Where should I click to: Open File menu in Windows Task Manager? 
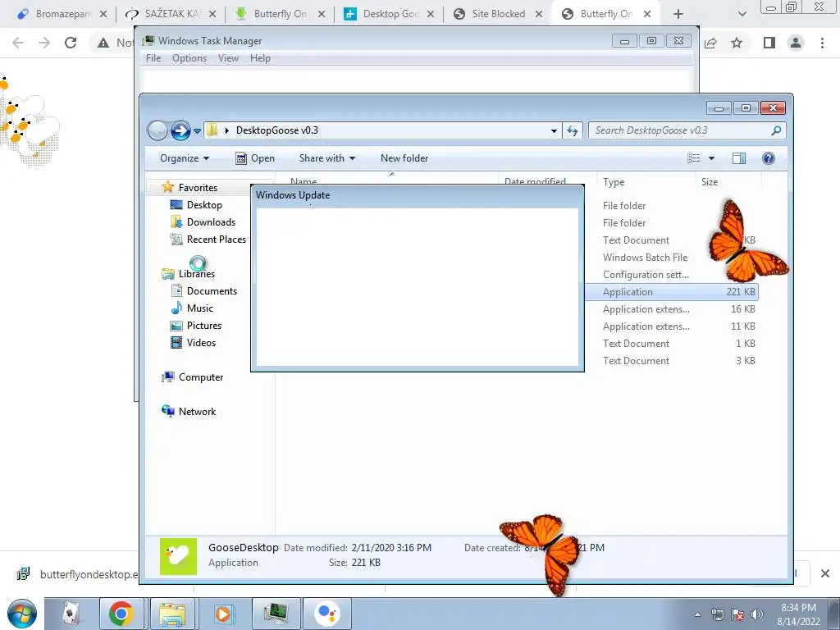[x=153, y=58]
